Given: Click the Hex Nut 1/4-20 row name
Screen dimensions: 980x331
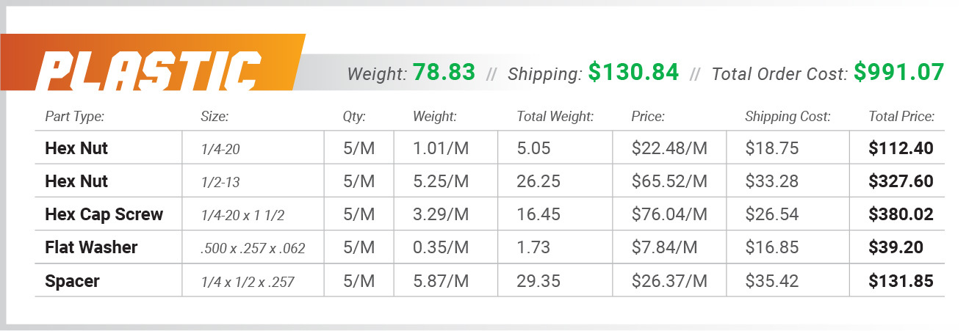Looking at the screenshot, I should point(76,148).
